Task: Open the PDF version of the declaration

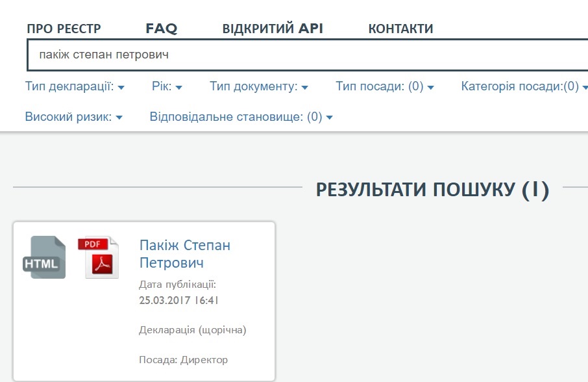Action: coord(98,257)
